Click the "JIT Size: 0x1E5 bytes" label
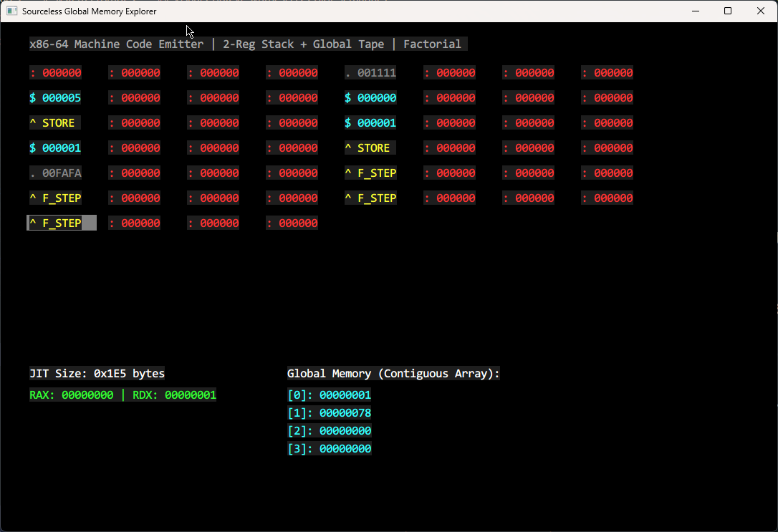The image size is (778, 532). tap(97, 374)
